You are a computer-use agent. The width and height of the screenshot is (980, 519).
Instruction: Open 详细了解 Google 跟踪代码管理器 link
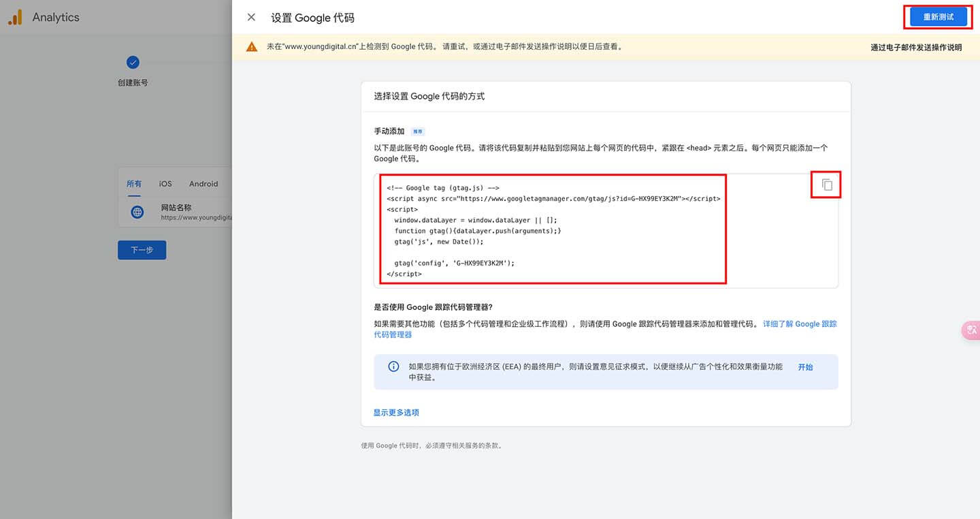pyautogui.click(x=605, y=329)
